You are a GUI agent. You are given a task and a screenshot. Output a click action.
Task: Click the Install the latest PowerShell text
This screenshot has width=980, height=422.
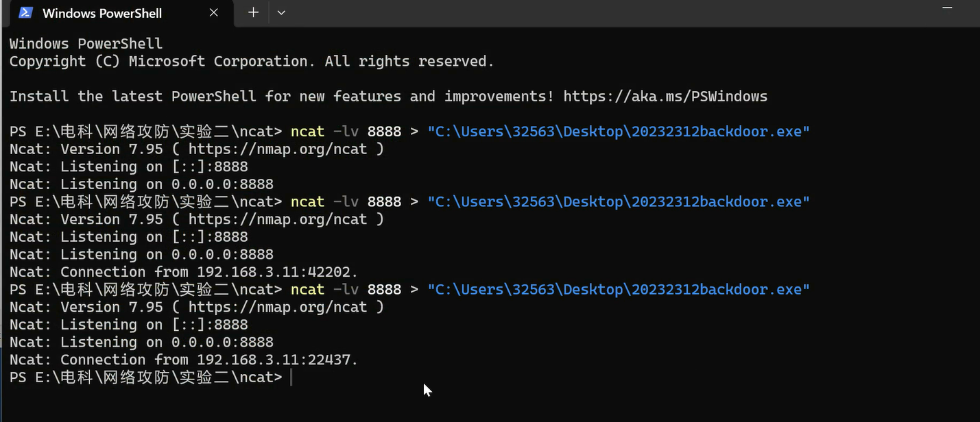coord(132,97)
